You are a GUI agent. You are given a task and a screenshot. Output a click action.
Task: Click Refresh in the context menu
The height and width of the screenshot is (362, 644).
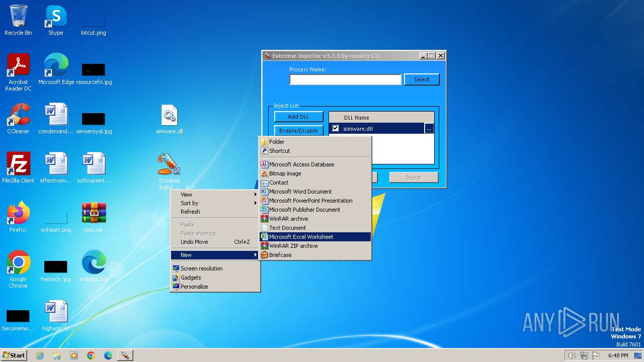[215, 212]
